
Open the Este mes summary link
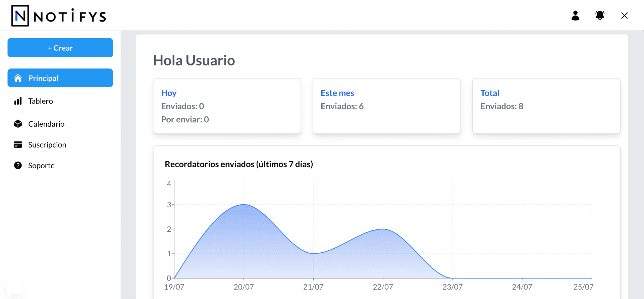point(337,93)
